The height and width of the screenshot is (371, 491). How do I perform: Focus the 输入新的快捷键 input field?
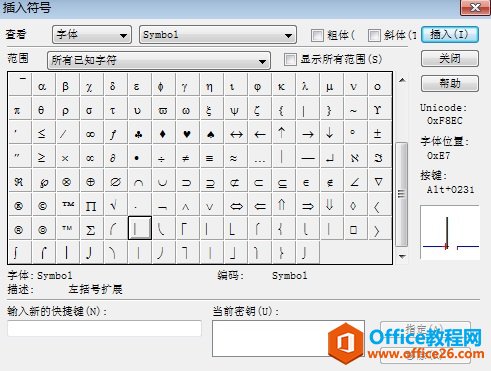(x=104, y=328)
